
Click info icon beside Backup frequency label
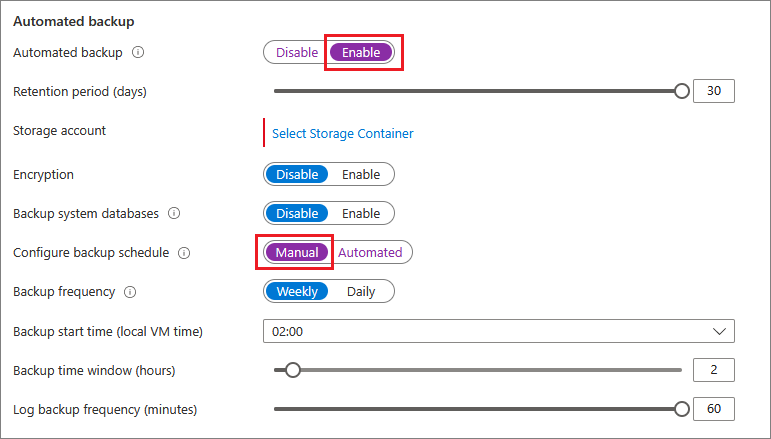130,292
